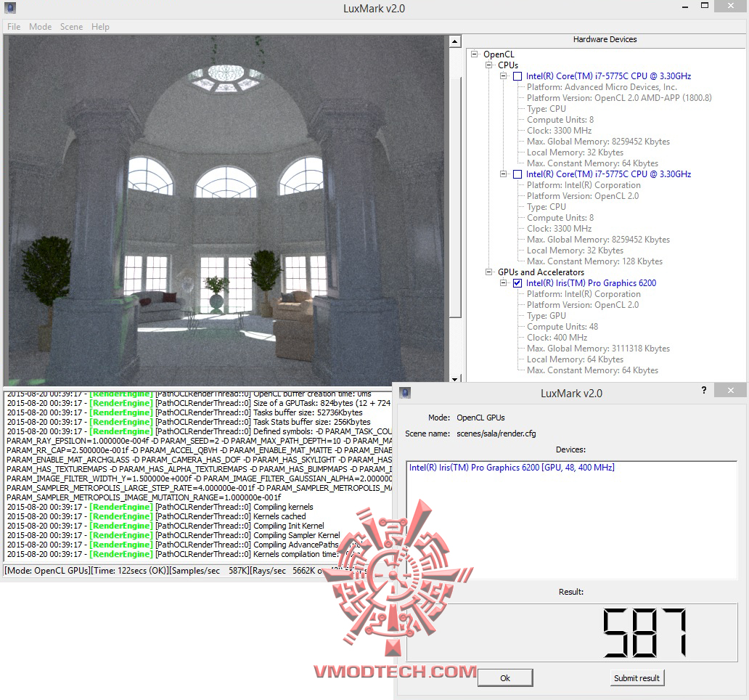The image size is (749, 700).
Task: Collapse the second i7-5775C CPU device node
Action: click(x=503, y=174)
